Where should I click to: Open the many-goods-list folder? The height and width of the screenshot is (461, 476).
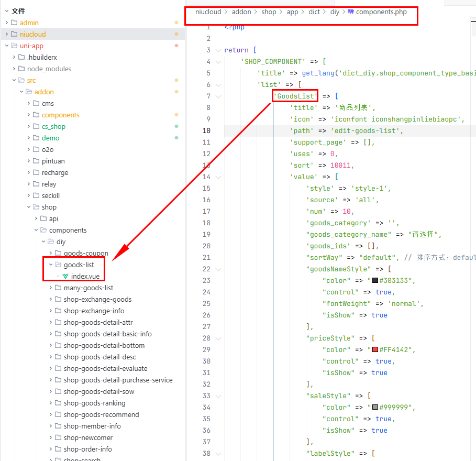88,288
